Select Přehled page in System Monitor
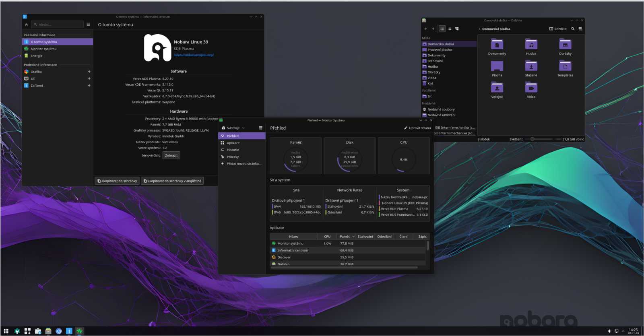Viewport: 644px width, 336px height. (242, 136)
